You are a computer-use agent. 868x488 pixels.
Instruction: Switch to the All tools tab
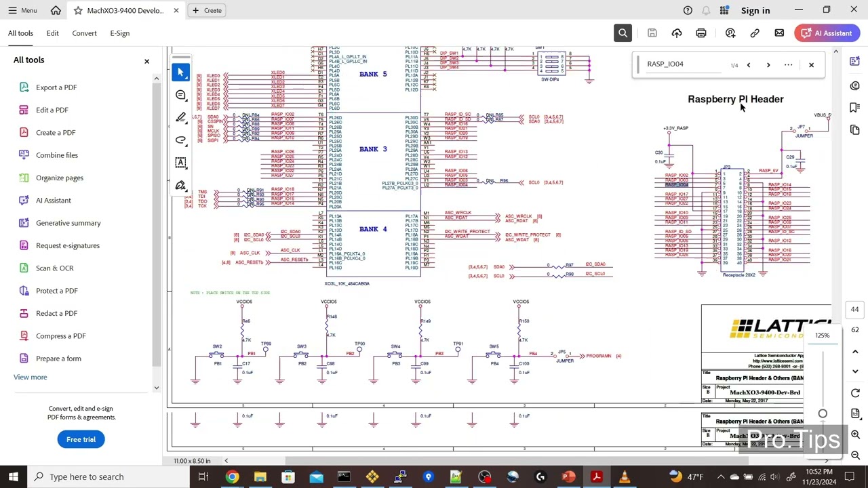point(20,33)
